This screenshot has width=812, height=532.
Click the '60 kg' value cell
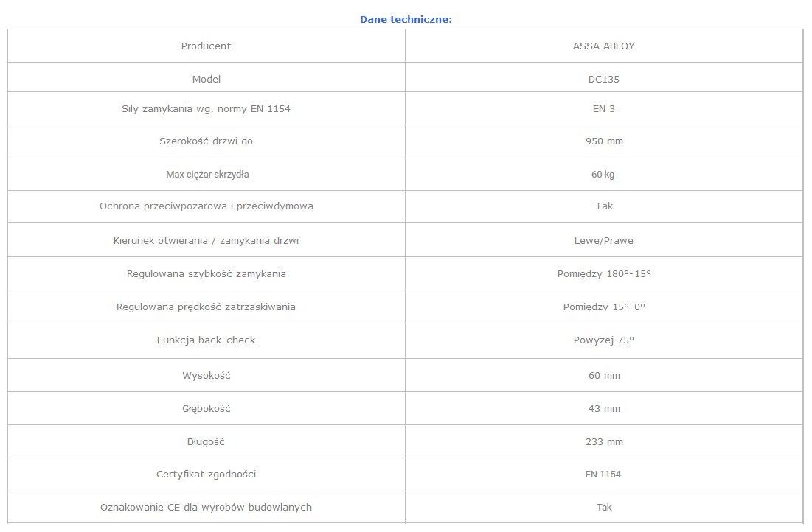[x=603, y=175]
